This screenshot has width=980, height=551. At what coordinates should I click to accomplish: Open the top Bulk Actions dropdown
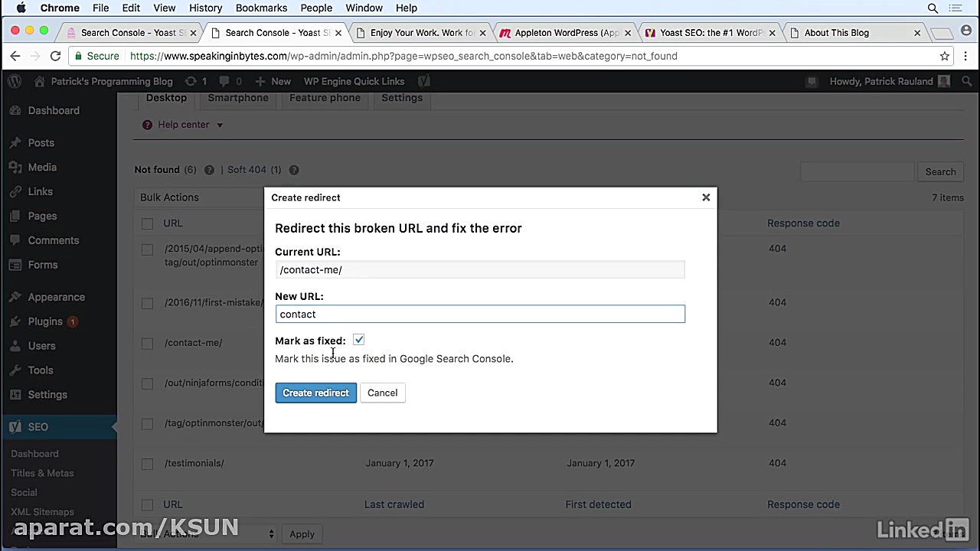[201, 197]
